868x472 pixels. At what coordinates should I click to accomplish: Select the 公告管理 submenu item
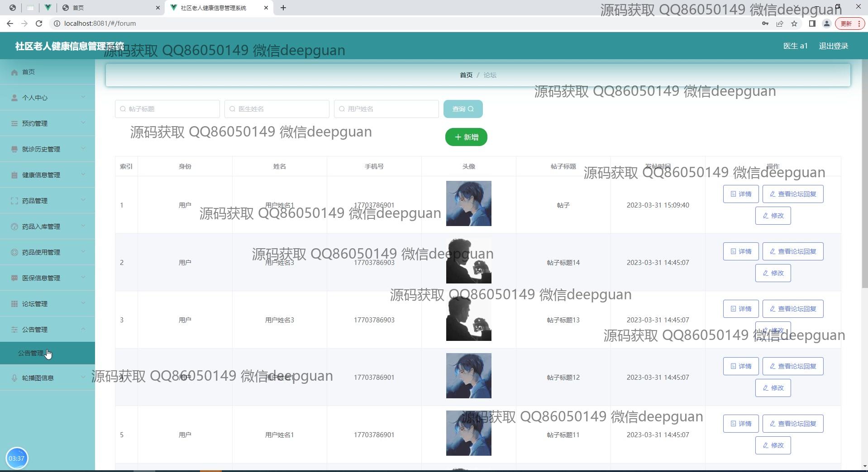(31, 353)
